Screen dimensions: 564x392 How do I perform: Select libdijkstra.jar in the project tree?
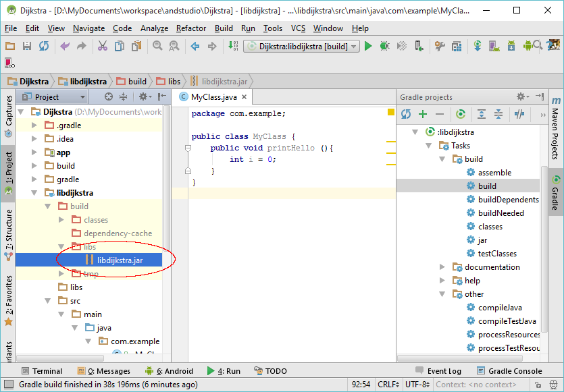pos(120,260)
